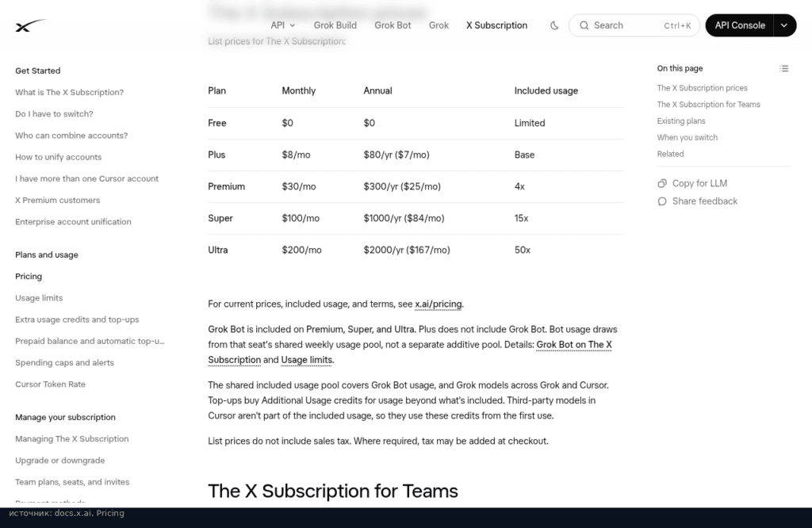This screenshot has height=528, width=812.
Task: Open What is The X Subscription? page
Action: [x=70, y=92]
